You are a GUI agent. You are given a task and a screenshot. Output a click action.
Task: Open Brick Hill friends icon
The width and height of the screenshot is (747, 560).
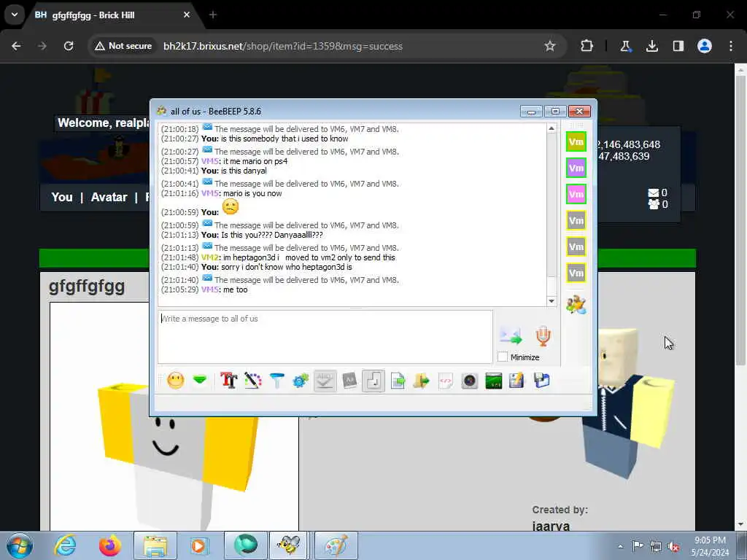pos(653,204)
